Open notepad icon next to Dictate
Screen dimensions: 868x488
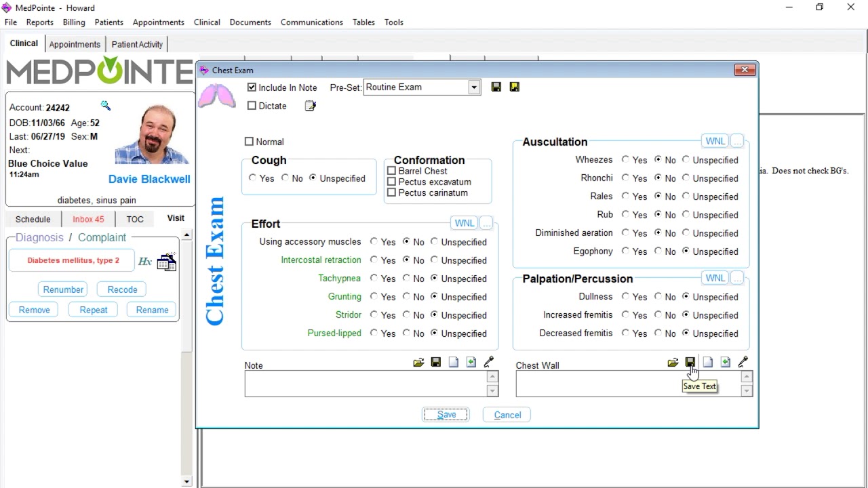click(x=311, y=106)
